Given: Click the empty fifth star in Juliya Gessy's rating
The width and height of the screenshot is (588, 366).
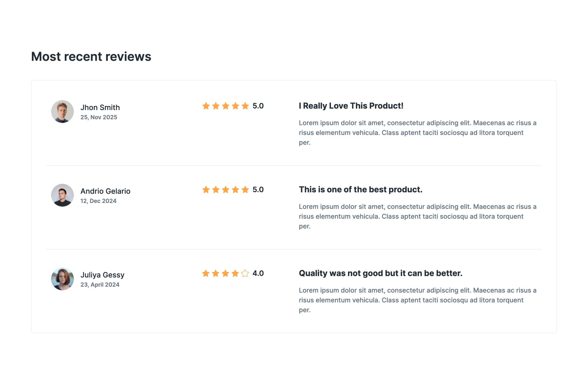Looking at the screenshot, I should (x=245, y=274).
